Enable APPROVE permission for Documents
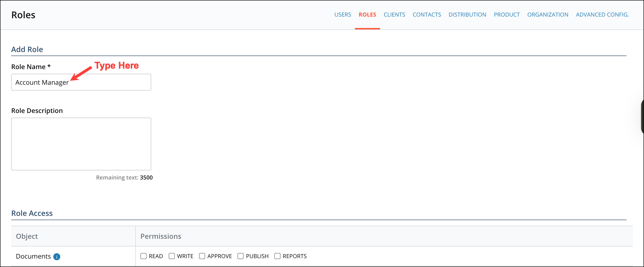Viewport: 644px width, 267px height. click(202, 256)
